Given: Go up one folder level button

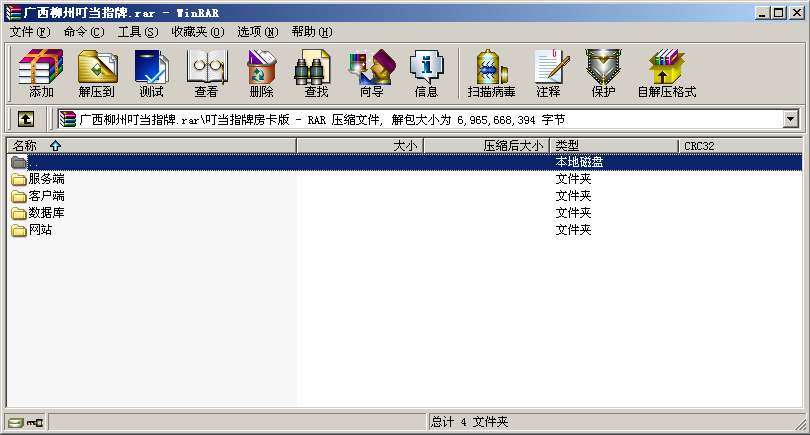Looking at the screenshot, I should click(26, 119).
